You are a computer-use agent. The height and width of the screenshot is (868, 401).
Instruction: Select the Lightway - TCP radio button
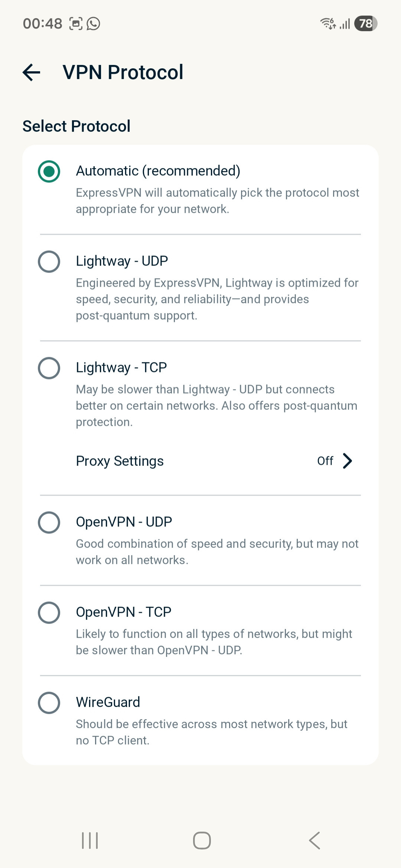point(49,368)
